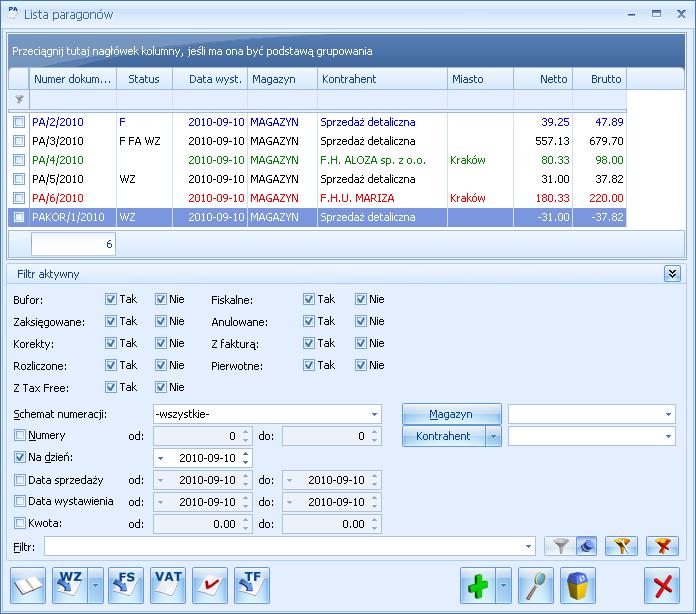Enable the Data sprzedaży checkbox

[x=20, y=480]
